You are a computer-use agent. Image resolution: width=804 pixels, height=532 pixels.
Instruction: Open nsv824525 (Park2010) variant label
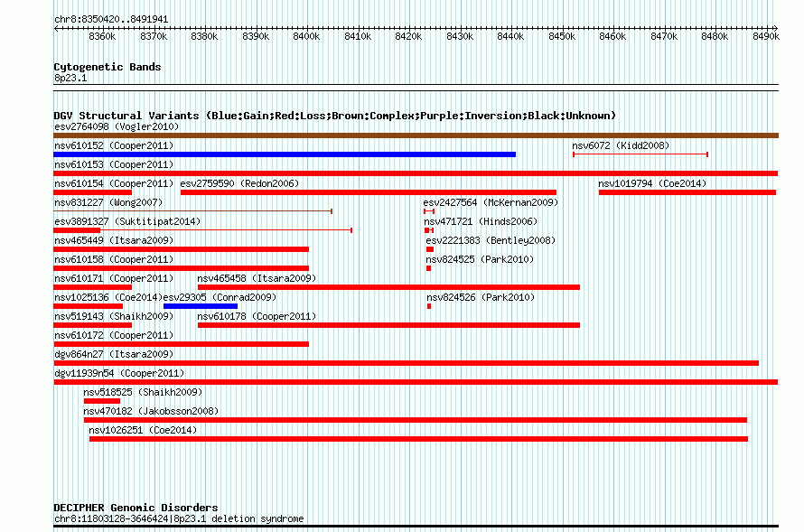click(x=480, y=259)
